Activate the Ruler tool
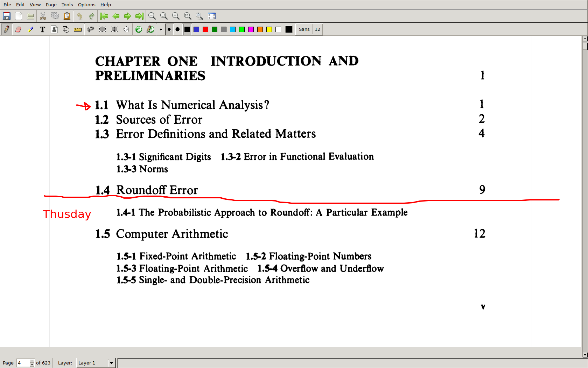 pyautogui.click(x=78, y=29)
